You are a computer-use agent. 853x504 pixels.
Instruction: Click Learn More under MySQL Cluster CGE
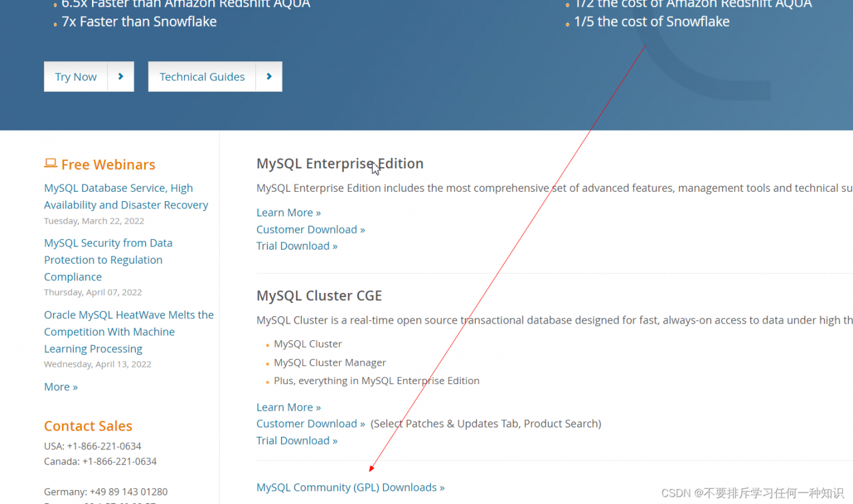click(x=289, y=407)
